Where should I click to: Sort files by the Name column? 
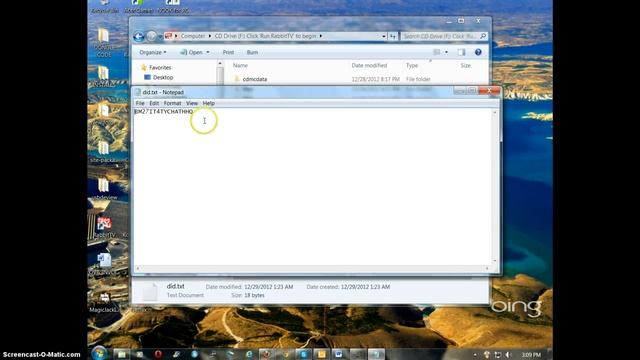click(x=240, y=65)
